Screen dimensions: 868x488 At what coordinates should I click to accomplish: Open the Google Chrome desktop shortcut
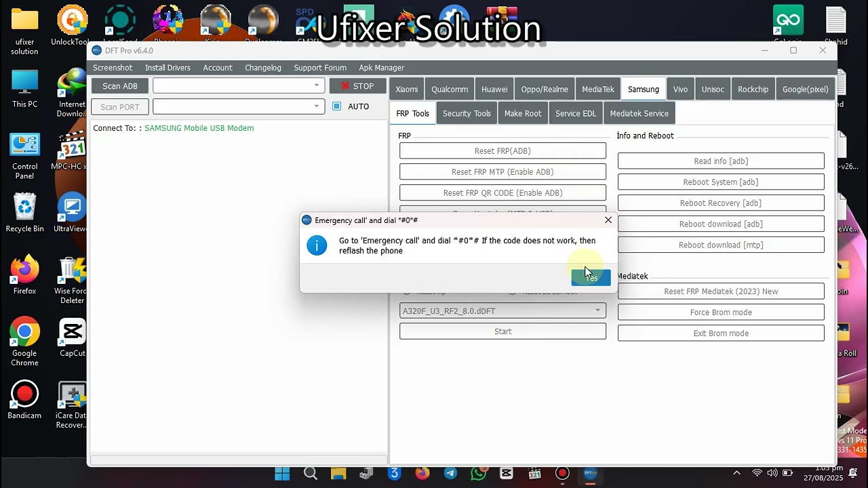click(x=24, y=342)
